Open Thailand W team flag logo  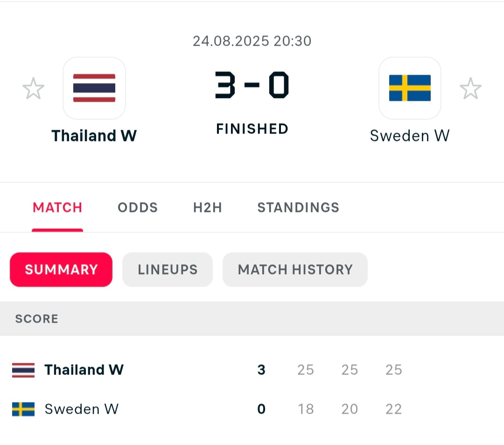pos(94,88)
